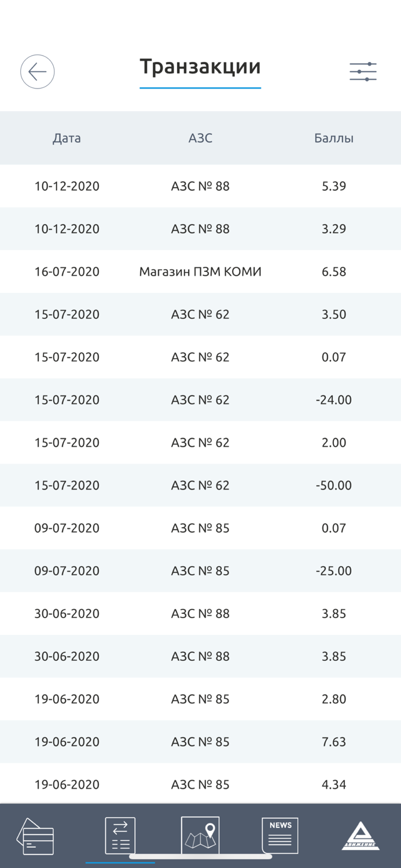The image size is (401, 868).
Task: Open the transaction with -24.00 points
Action: pyautogui.click(x=200, y=400)
